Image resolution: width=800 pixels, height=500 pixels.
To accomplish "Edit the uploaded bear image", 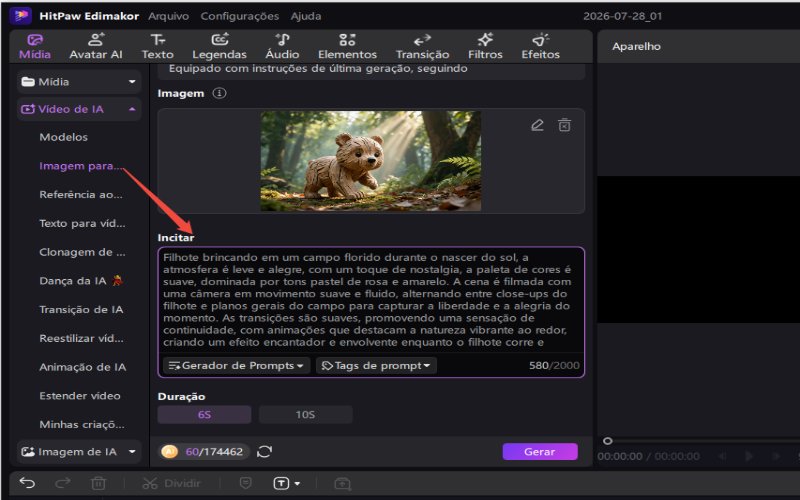I will tap(537, 125).
